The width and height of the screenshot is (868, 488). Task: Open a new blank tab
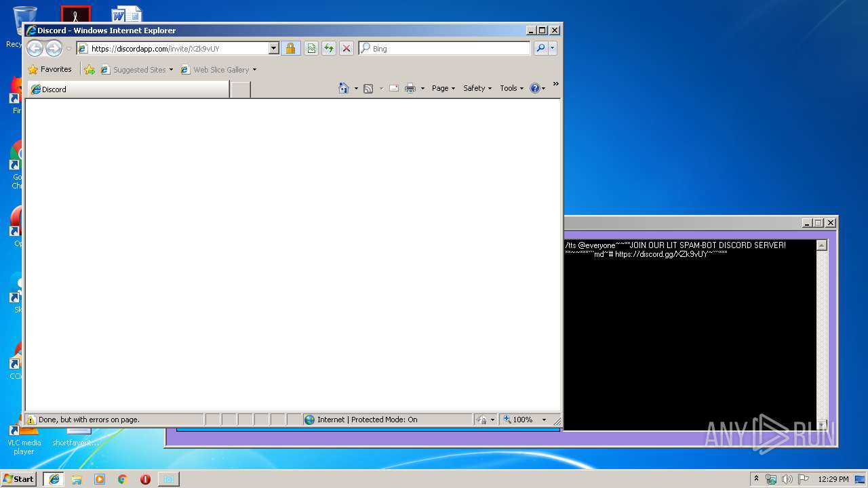pyautogui.click(x=240, y=89)
